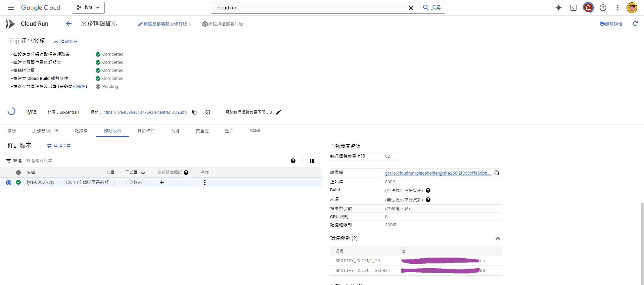Click help icon next to 來源 info
The height and width of the screenshot is (285, 644).
(x=428, y=200)
